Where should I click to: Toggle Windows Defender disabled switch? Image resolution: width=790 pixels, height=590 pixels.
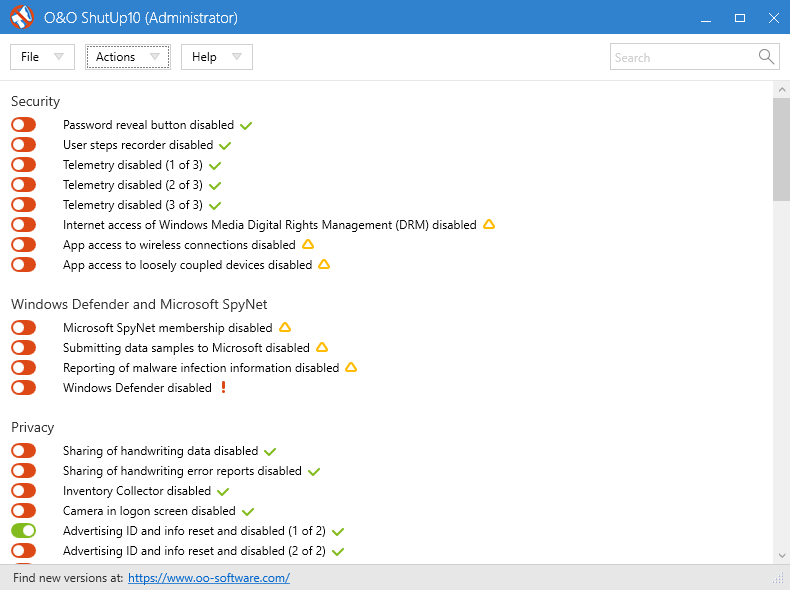(x=24, y=387)
